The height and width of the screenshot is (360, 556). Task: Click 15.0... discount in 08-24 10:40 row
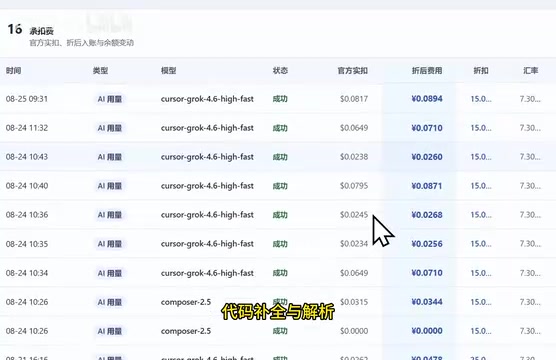coord(481,186)
